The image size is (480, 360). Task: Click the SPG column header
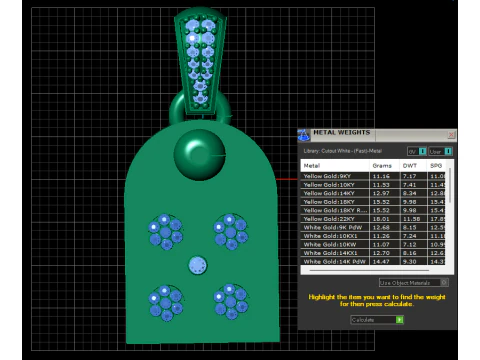tap(436, 165)
